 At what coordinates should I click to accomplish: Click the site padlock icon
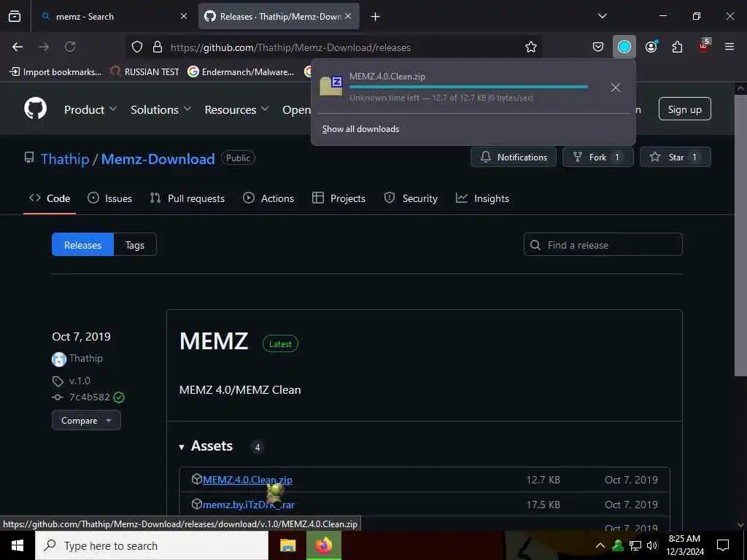click(x=158, y=47)
